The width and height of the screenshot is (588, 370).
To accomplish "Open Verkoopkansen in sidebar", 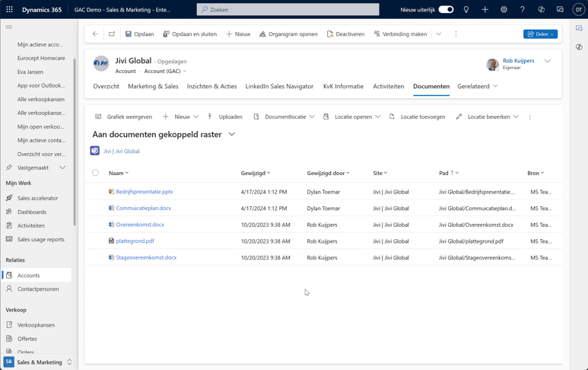I will pos(36,325).
